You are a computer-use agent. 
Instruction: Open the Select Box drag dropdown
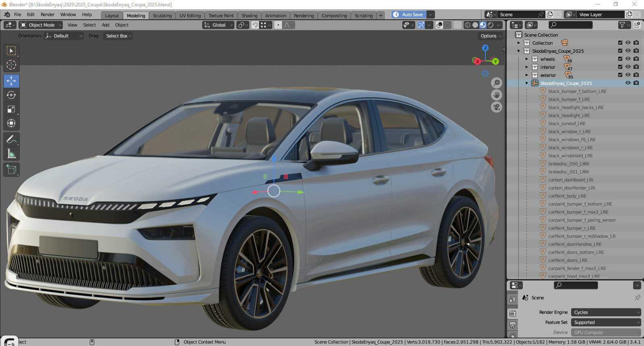click(x=118, y=36)
